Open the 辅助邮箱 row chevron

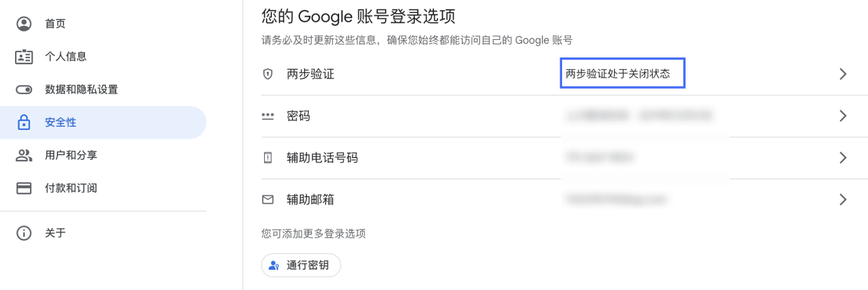[x=843, y=200]
